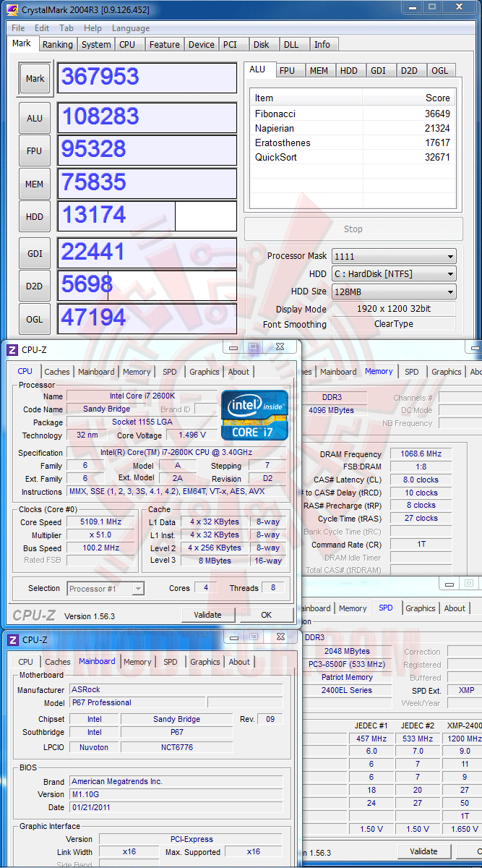Switch to SPD tab in first CPU-Z window

[169, 372]
